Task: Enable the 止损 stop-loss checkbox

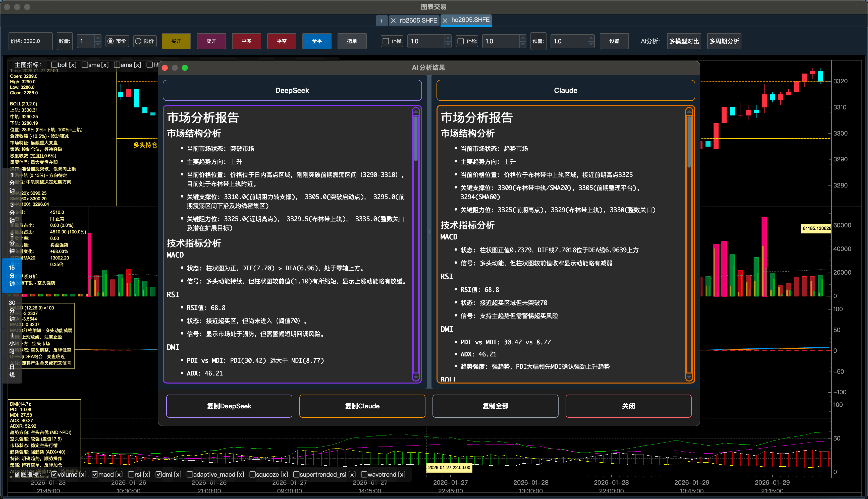Action: point(385,41)
